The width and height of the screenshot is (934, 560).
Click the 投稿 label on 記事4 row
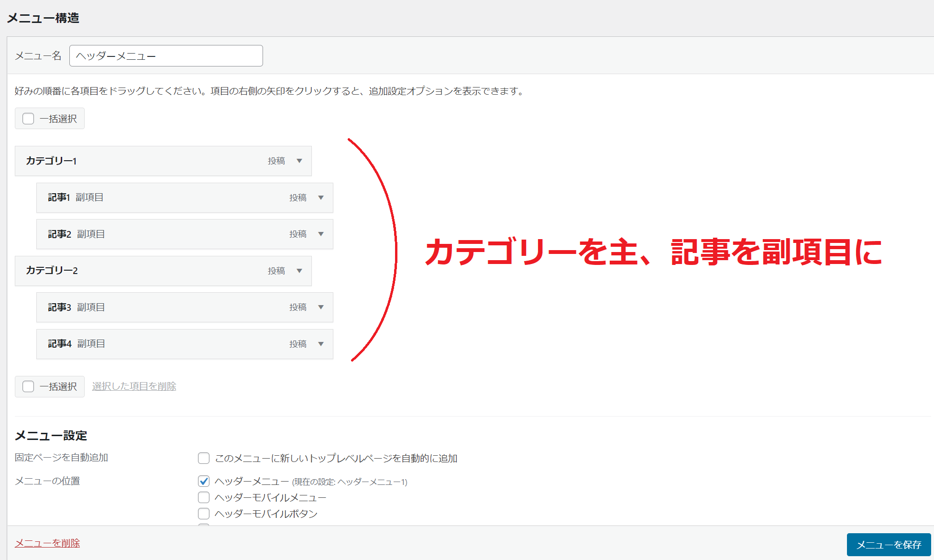[298, 344]
